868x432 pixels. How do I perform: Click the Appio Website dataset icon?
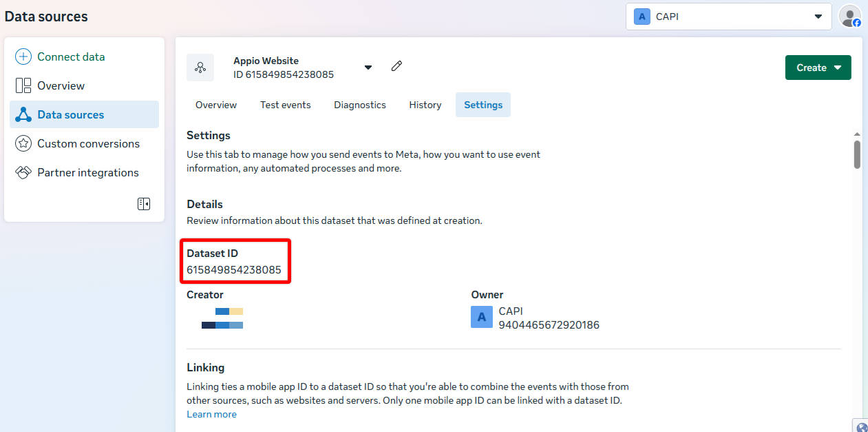[x=200, y=68]
